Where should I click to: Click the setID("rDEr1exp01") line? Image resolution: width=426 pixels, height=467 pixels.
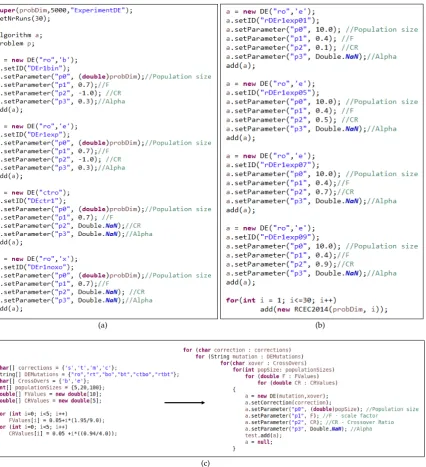tap(272, 21)
